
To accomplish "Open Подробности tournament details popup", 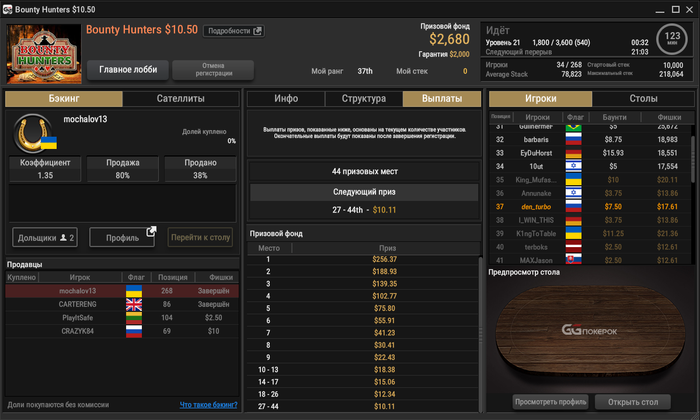I will (233, 31).
